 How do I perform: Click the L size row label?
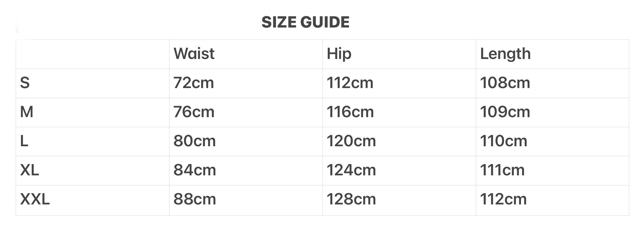pos(24,141)
